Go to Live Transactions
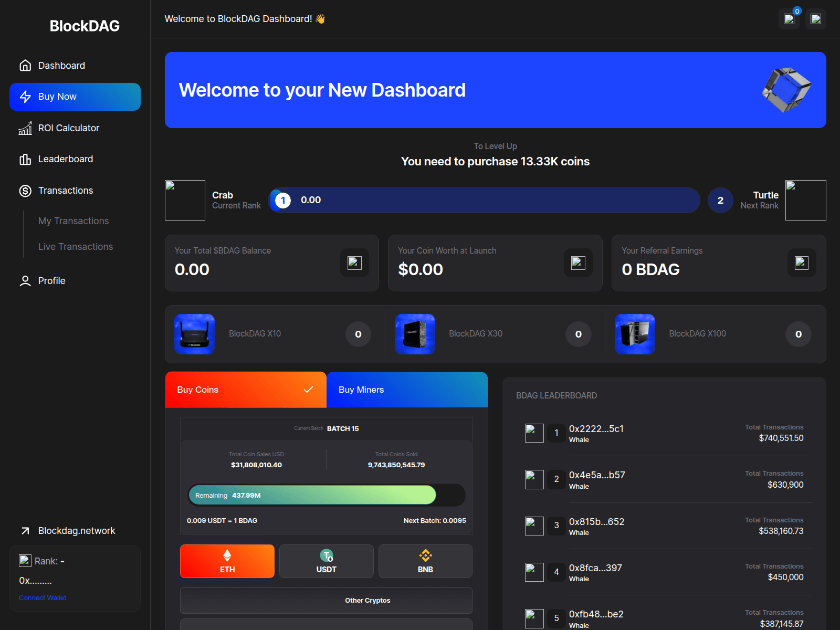Screen dimensions: 840x630 point(76,247)
